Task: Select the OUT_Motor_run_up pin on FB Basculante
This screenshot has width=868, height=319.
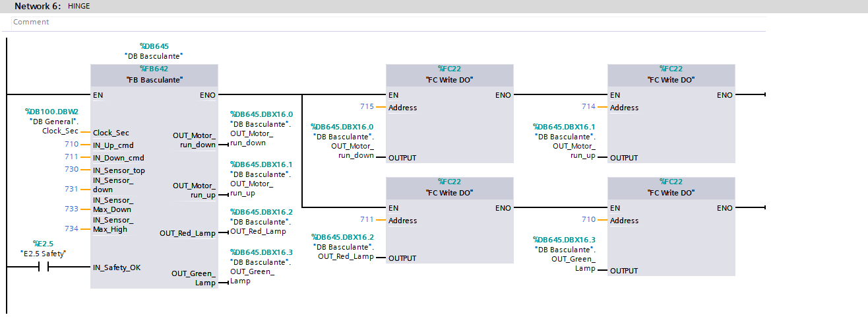Action: point(194,190)
